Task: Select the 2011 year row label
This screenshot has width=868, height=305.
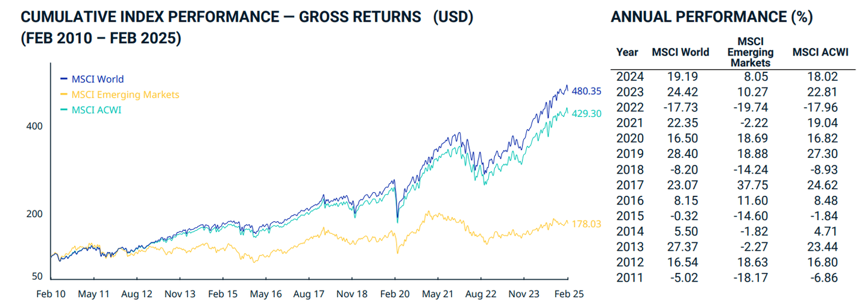Action: point(631,278)
